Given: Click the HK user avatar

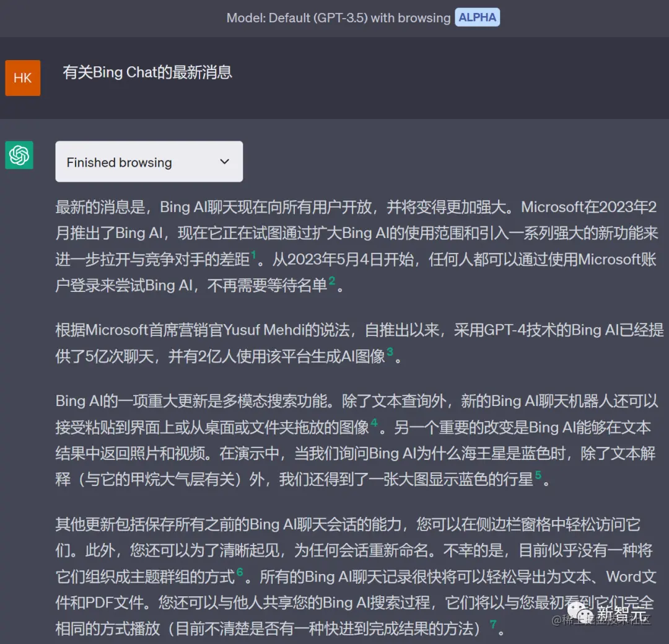Looking at the screenshot, I should [22, 77].
